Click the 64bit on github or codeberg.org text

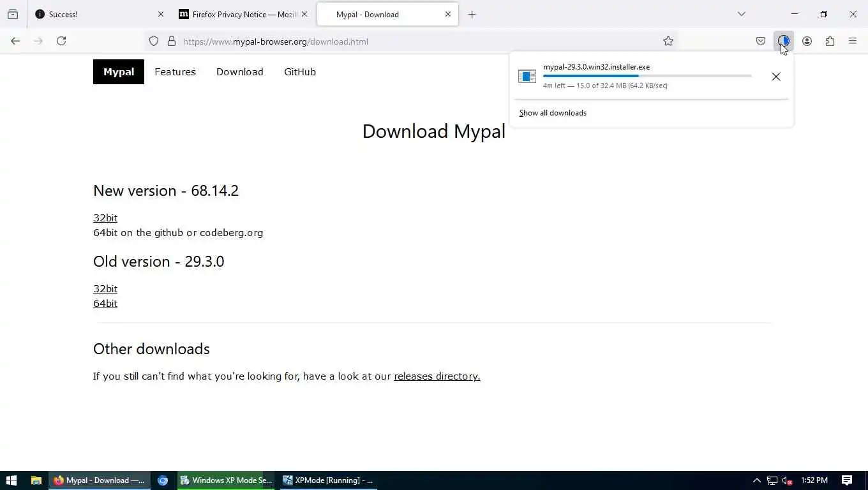(178, 232)
